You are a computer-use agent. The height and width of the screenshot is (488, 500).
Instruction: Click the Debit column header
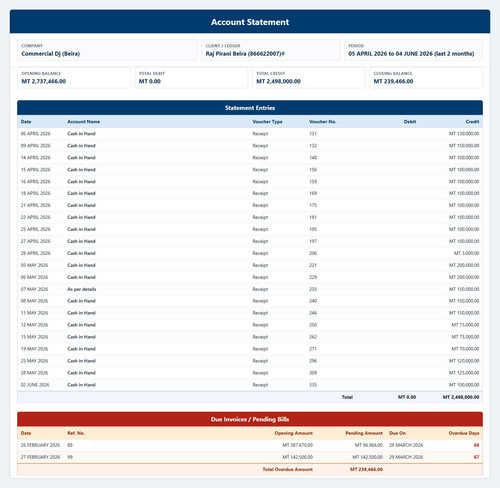[x=410, y=122]
